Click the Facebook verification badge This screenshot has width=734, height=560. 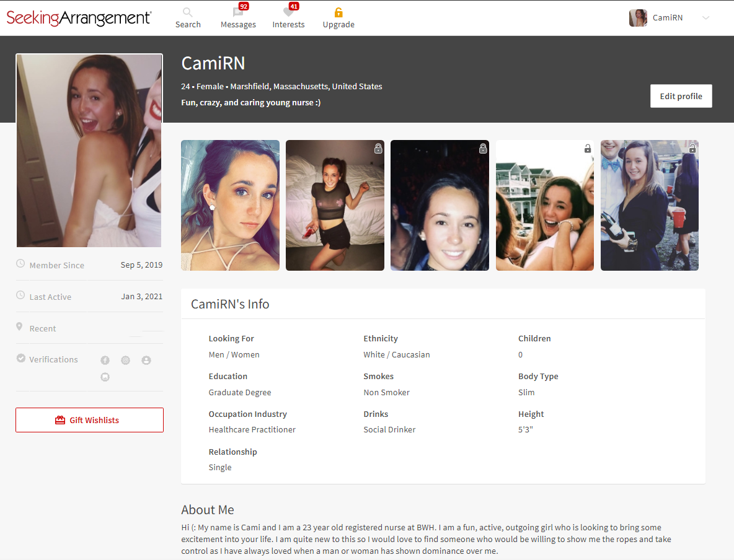(x=105, y=361)
